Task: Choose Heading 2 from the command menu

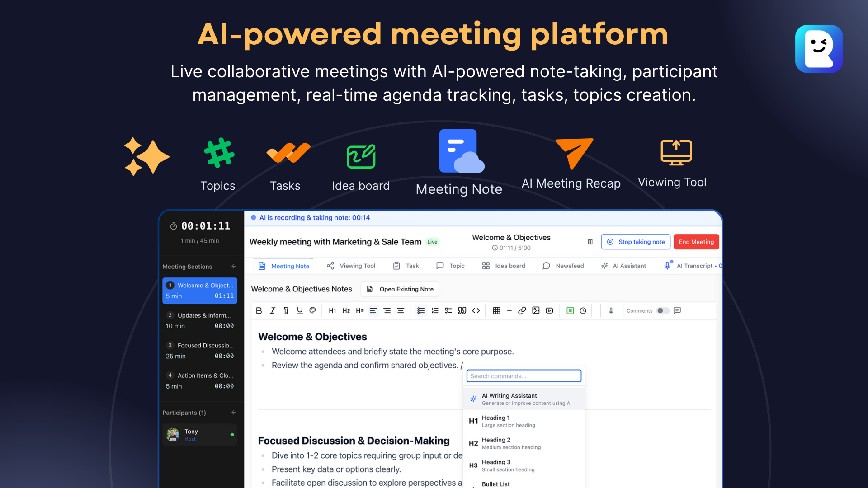Action: [x=511, y=443]
